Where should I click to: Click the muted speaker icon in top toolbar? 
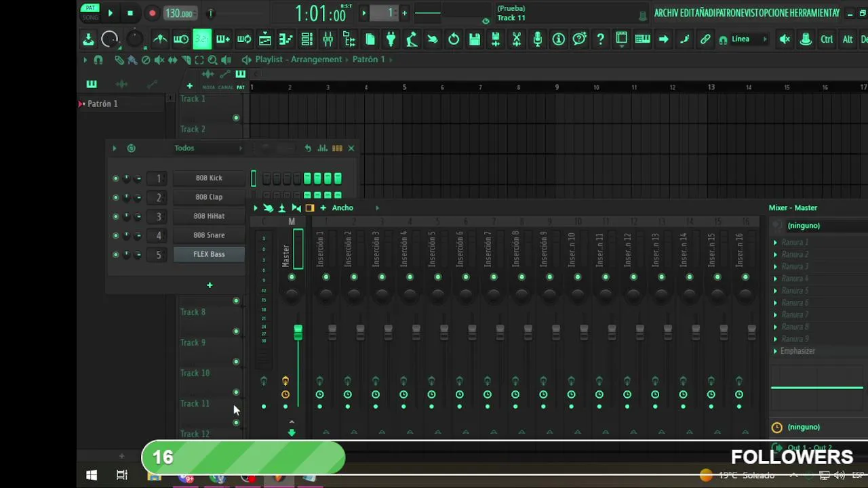tap(785, 39)
